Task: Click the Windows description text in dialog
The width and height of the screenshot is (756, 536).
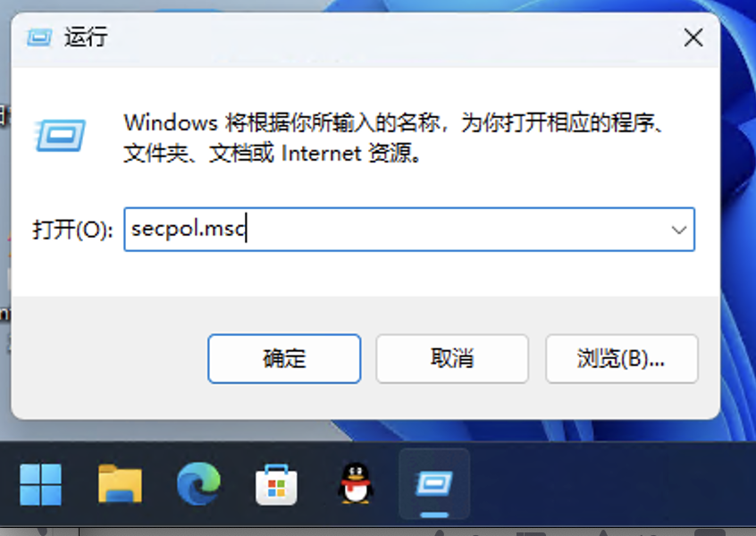Action: (x=393, y=138)
